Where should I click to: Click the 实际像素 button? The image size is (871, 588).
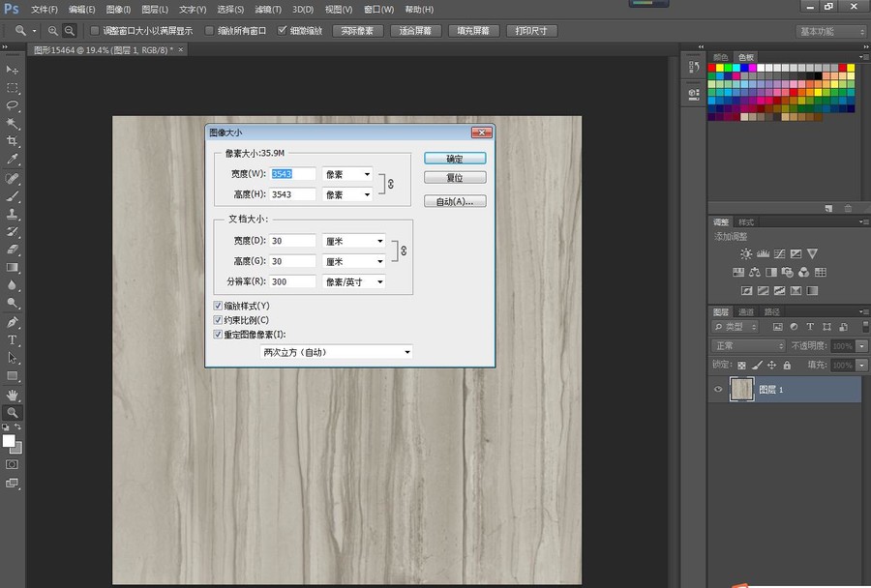[358, 31]
